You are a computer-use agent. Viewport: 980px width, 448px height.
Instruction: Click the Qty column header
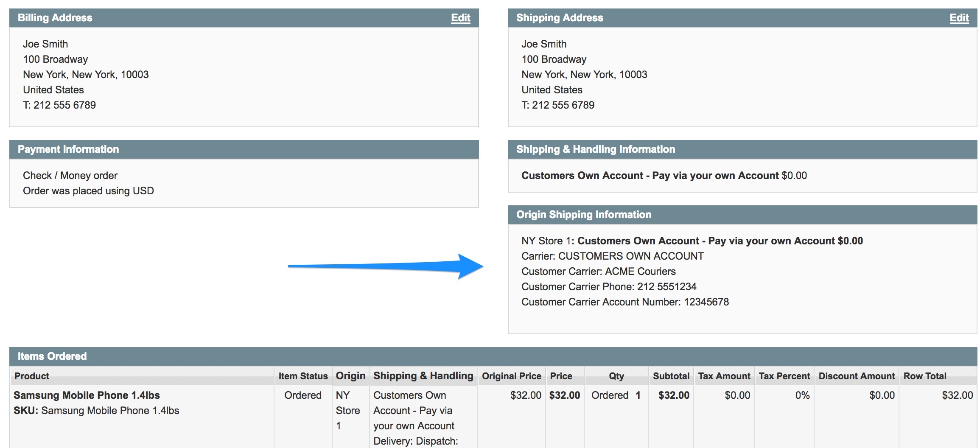[x=616, y=376]
